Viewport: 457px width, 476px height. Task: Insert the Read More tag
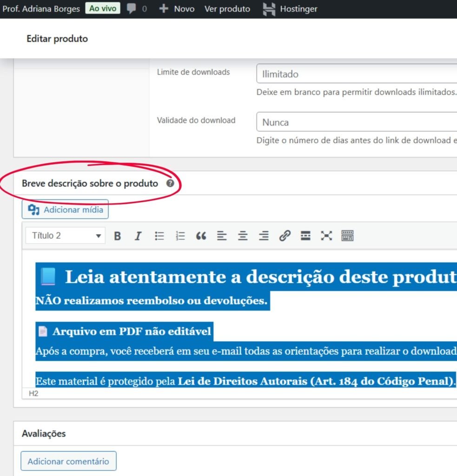click(x=305, y=236)
